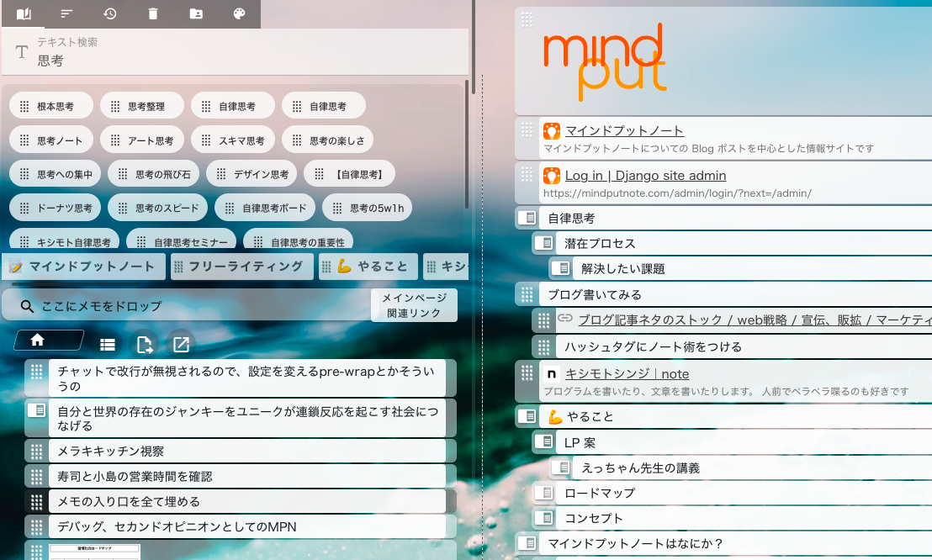Open the color palette theme icon

tap(238, 13)
